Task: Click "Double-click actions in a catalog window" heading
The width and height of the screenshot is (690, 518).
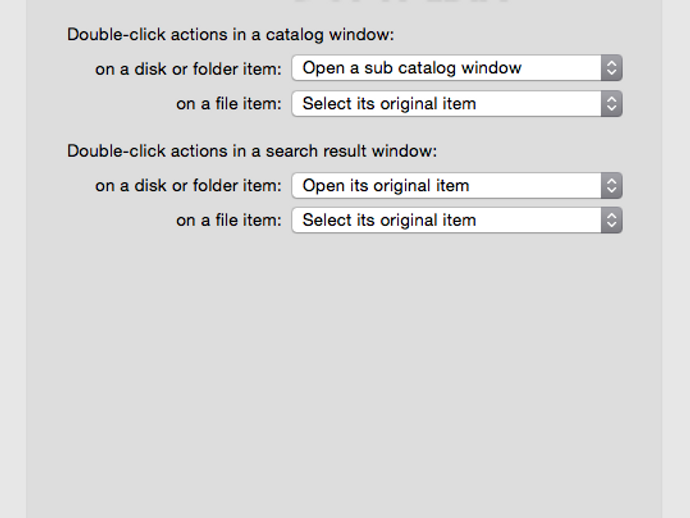Action: [x=230, y=35]
